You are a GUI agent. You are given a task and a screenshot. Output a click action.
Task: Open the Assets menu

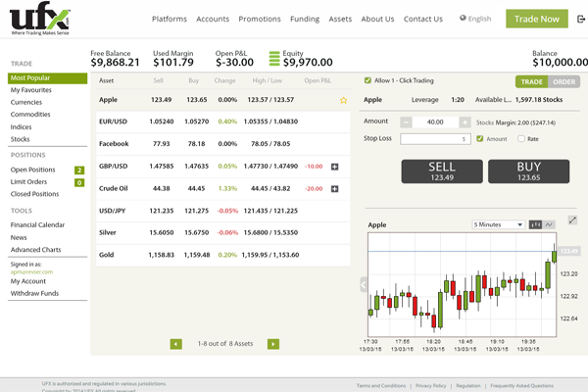(x=340, y=19)
